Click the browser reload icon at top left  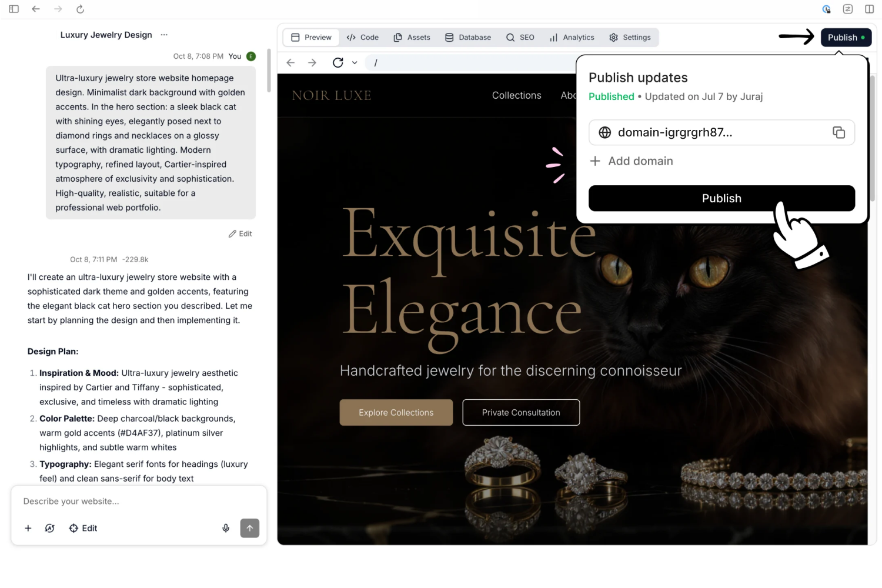pyautogui.click(x=81, y=9)
